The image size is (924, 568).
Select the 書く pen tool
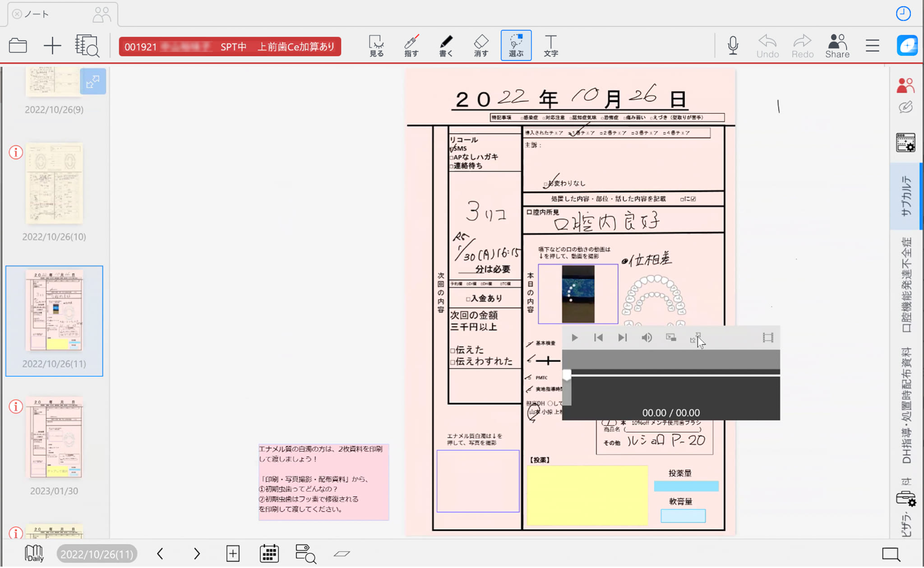click(446, 46)
